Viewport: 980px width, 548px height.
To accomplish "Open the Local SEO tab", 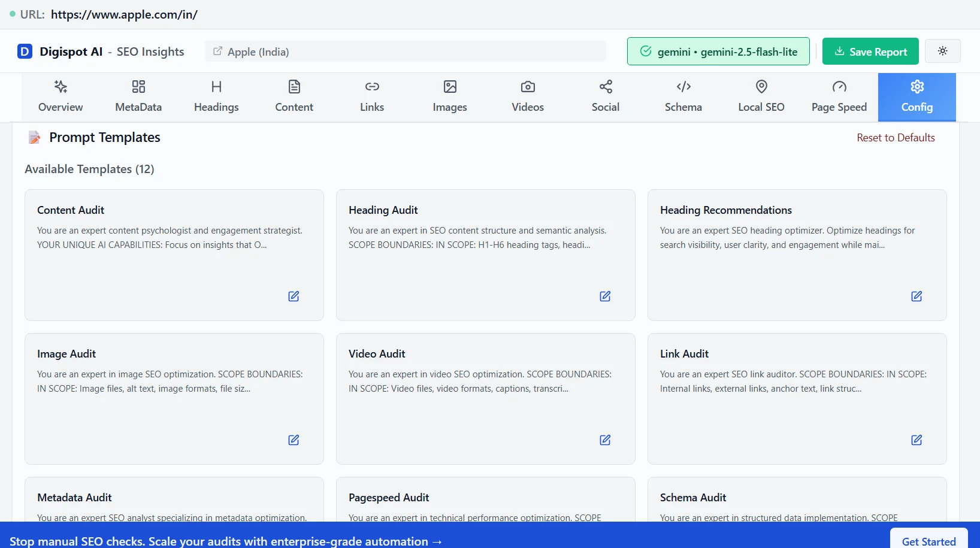I will 761,97.
